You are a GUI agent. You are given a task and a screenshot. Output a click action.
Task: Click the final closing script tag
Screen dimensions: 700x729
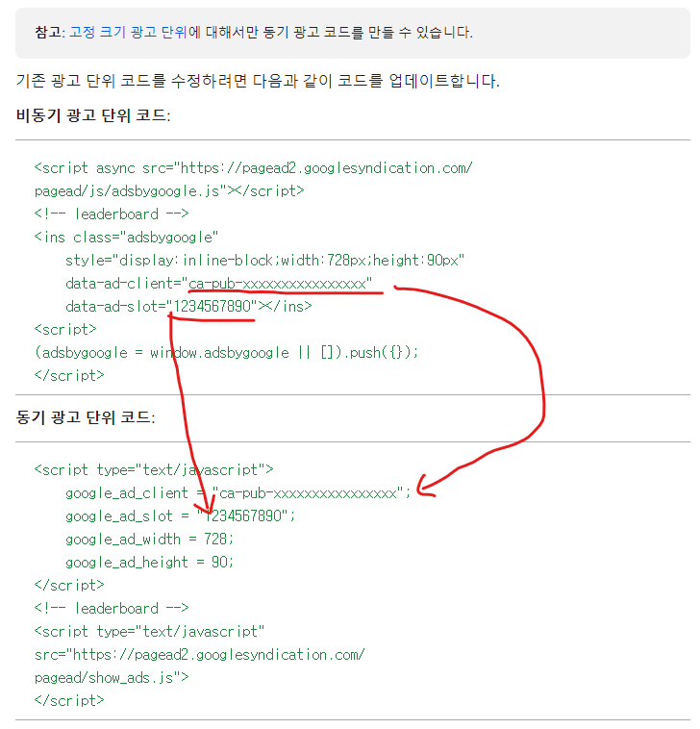pos(69,701)
